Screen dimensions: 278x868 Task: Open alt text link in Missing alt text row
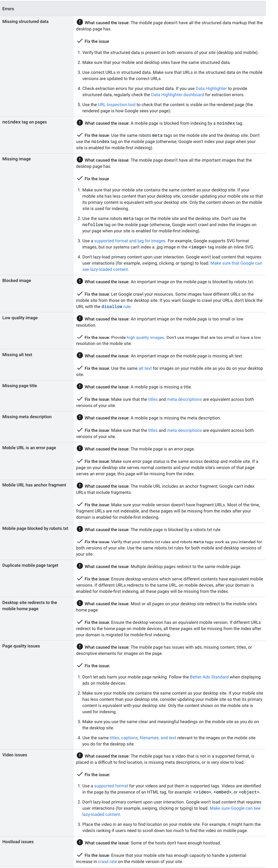145,368
